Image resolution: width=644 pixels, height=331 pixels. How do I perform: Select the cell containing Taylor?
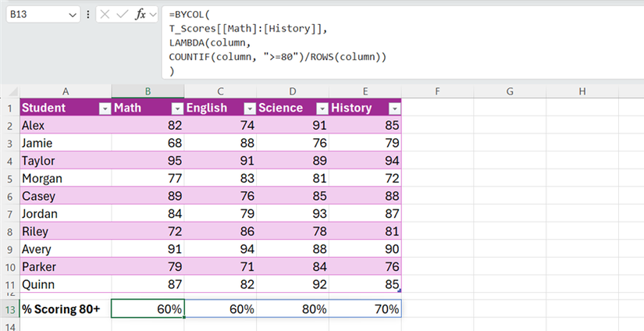coord(66,161)
